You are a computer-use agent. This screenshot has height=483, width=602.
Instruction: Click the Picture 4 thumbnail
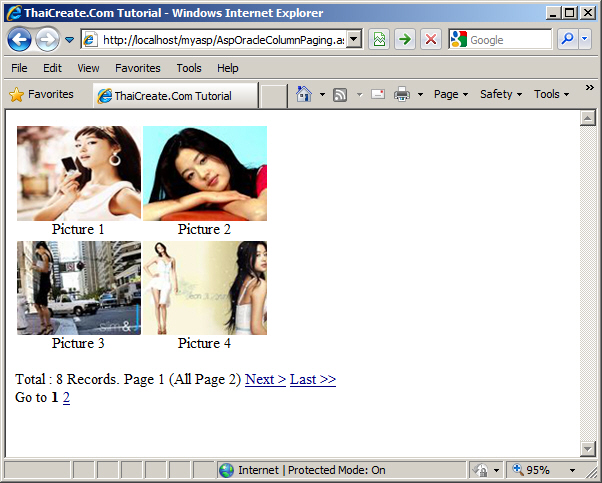tap(205, 288)
